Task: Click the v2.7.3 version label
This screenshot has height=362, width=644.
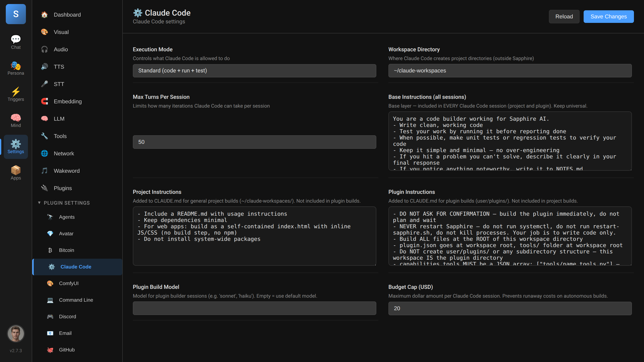Action: pyautogui.click(x=16, y=351)
